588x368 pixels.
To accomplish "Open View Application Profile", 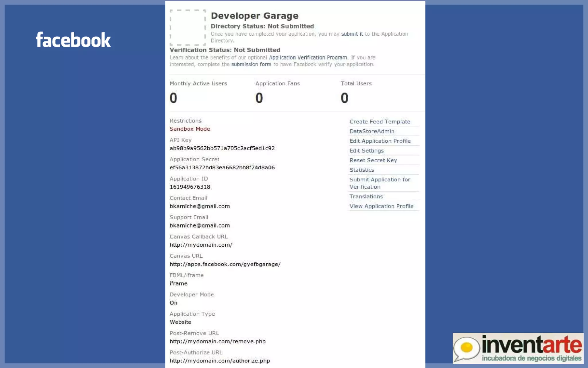I will (x=381, y=206).
